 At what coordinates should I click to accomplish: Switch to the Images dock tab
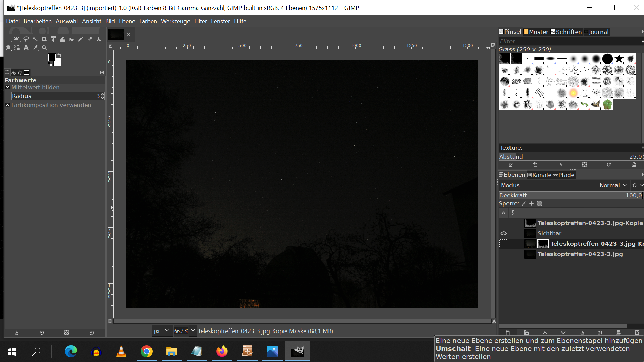click(27, 72)
